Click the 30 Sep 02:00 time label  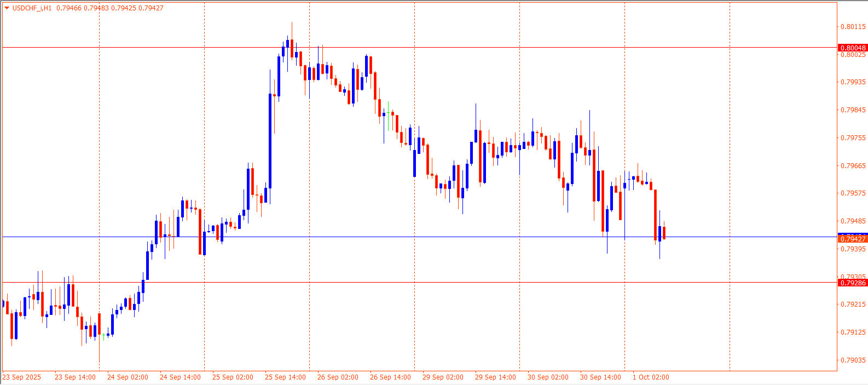(548, 377)
